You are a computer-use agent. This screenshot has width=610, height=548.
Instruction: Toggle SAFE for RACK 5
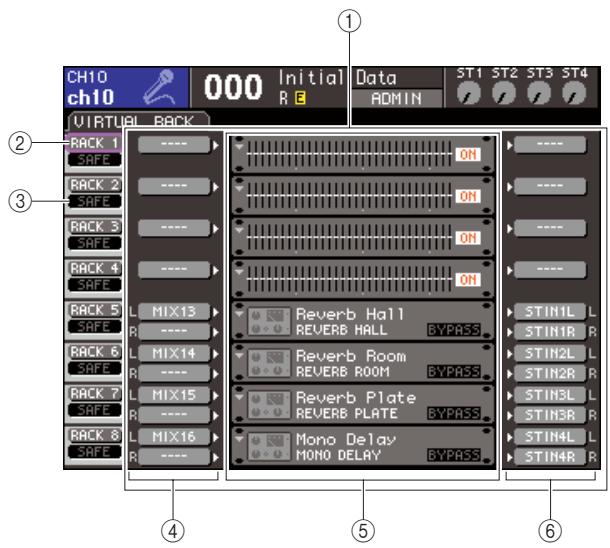[94, 327]
